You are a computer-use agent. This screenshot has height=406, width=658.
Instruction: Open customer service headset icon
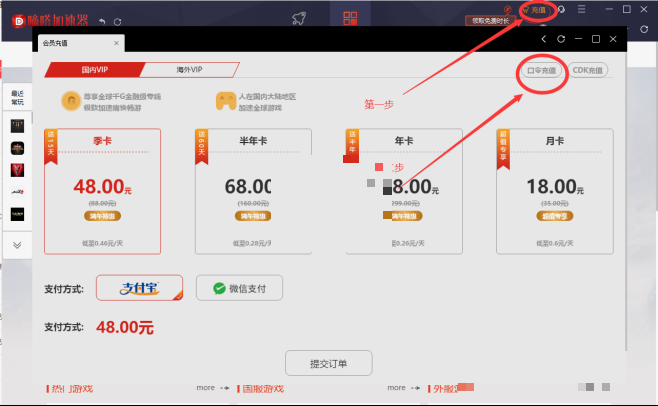click(561, 9)
